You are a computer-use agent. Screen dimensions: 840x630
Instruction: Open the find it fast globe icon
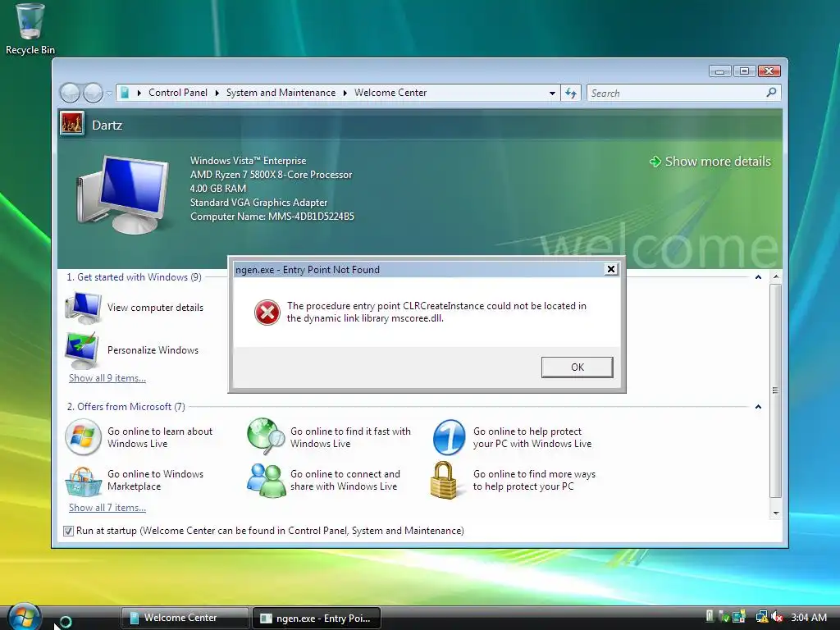267,436
